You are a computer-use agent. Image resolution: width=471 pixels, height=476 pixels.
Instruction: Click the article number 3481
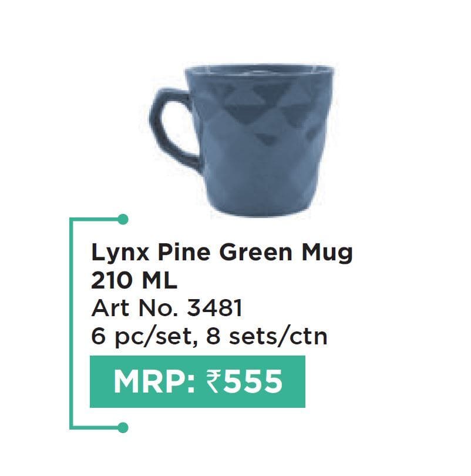click(214, 308)
